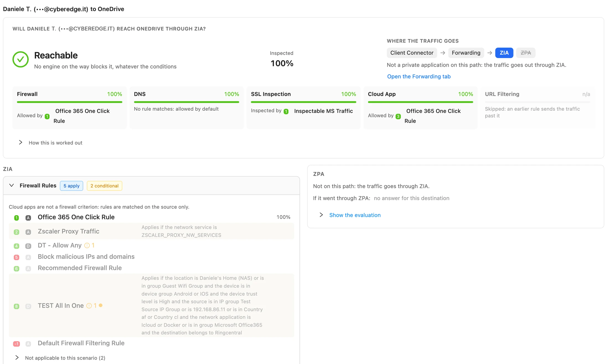609x364 pixels.
Task: Select the TEST All In One rule
Action: click(x=151, y=306)
